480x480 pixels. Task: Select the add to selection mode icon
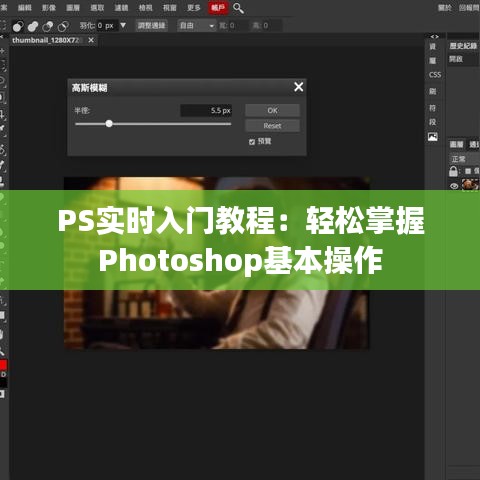tap(33, 26)
